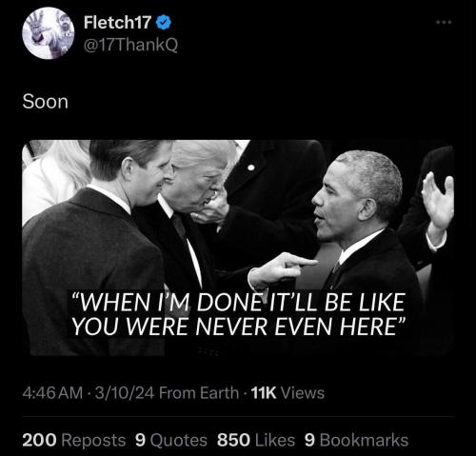This screenshot has width=476, height=456.
Task: Open the 9 Quotes list
Action: (171, 441)
